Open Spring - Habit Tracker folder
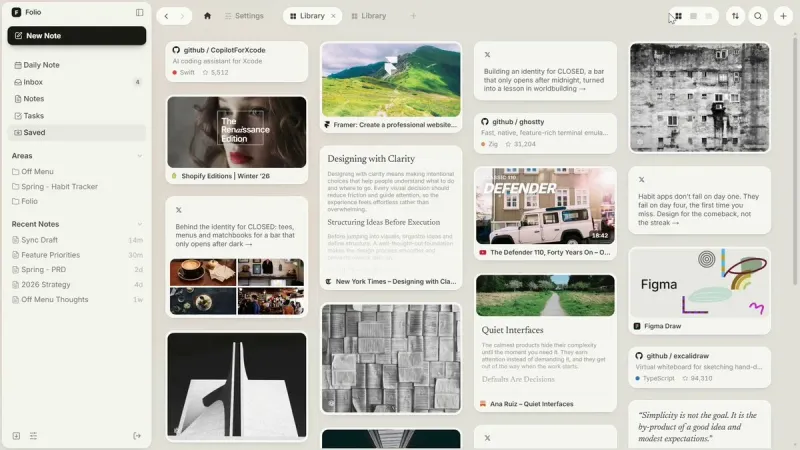The width and height of the screenshot is (800, 450). tap(77, 186)
